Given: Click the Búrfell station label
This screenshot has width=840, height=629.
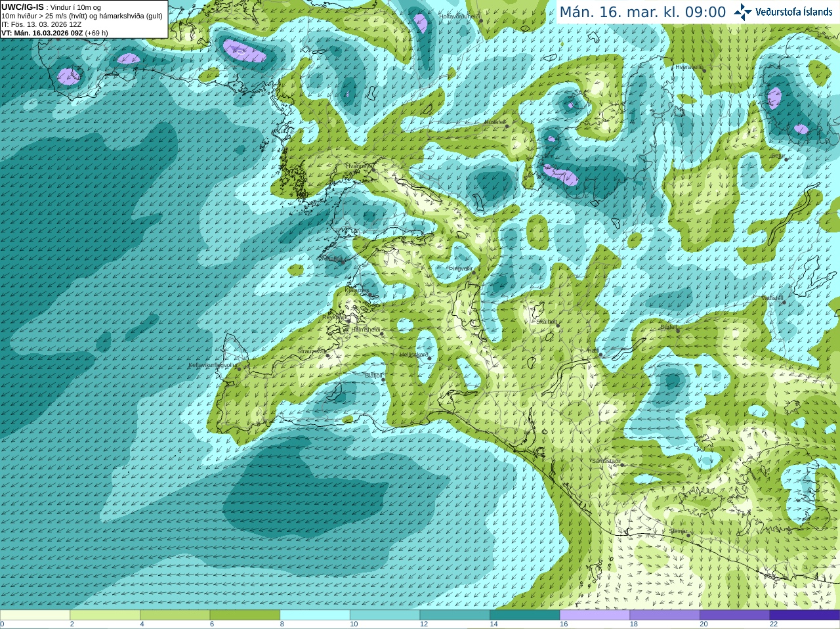Looking at the screenshot, I should [668, 327].
